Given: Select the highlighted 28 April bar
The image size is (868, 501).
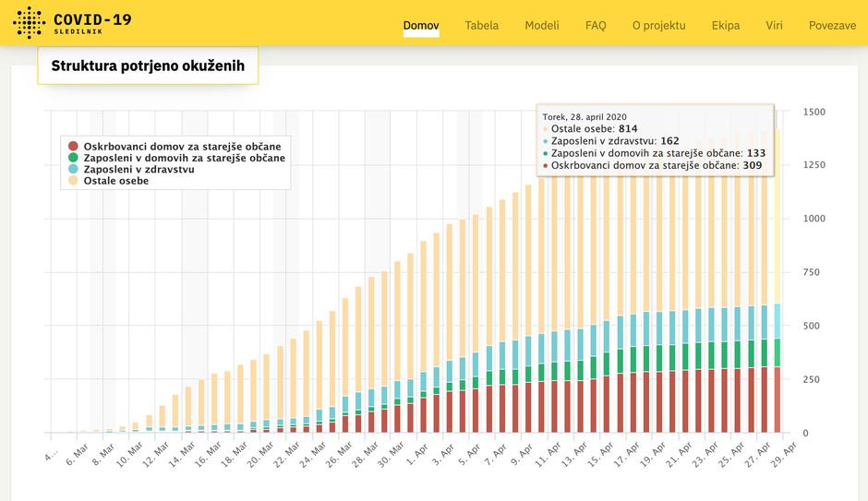Looking at the screenshot, I should click(777, 277).
